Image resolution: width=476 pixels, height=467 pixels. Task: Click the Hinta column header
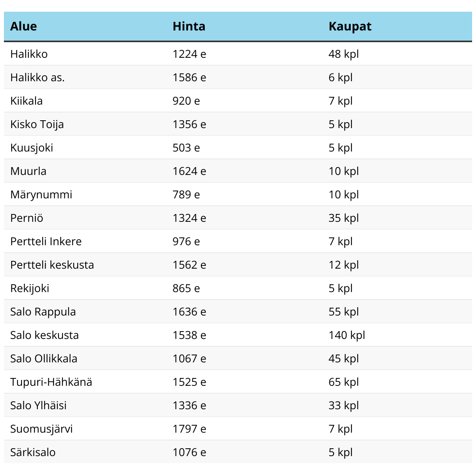(189, 27)
